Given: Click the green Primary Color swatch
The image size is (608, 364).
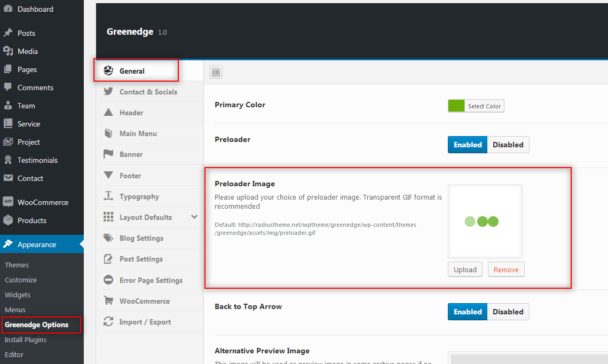Looking at the screenshot, I should 456,106.
